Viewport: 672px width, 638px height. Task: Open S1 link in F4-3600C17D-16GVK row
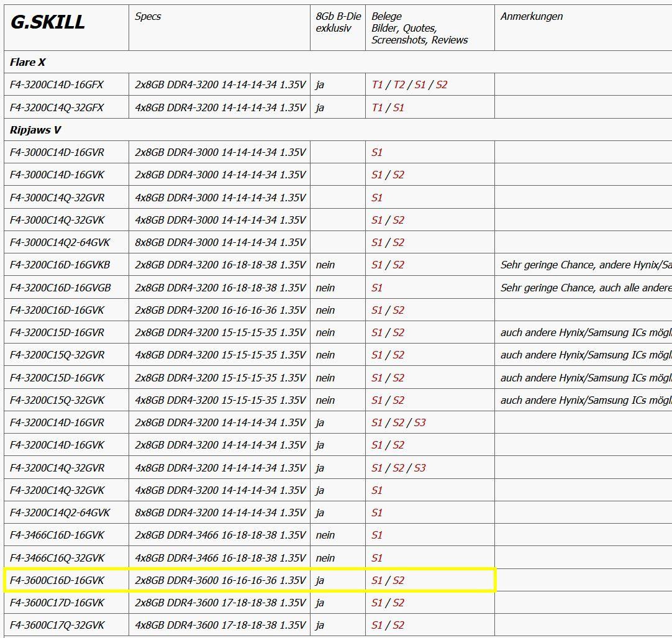[x=377, y=603]
